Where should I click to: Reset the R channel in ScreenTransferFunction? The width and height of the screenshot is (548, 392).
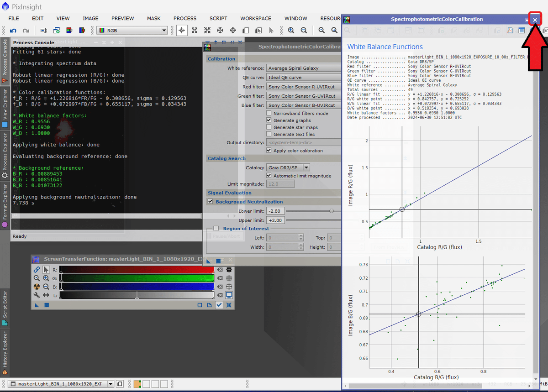[220, 270]
